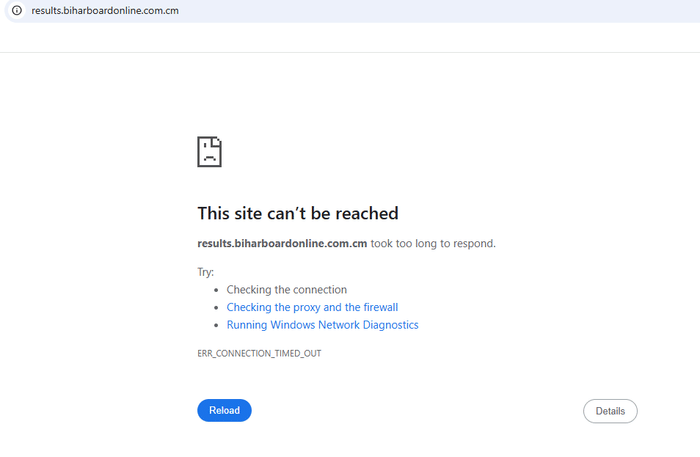Select bold results.biharboardonline.com.cm in error message
700x457 pixels.
[282, 243]
